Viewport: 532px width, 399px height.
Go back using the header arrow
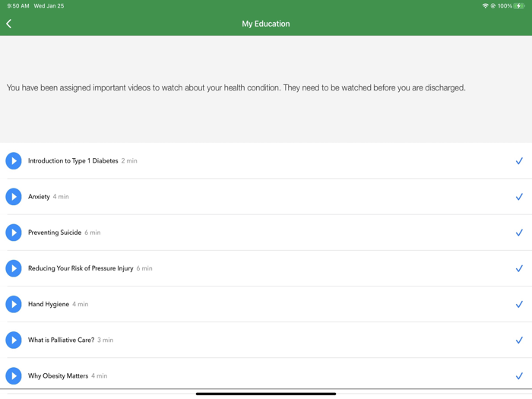pos(9,24)
